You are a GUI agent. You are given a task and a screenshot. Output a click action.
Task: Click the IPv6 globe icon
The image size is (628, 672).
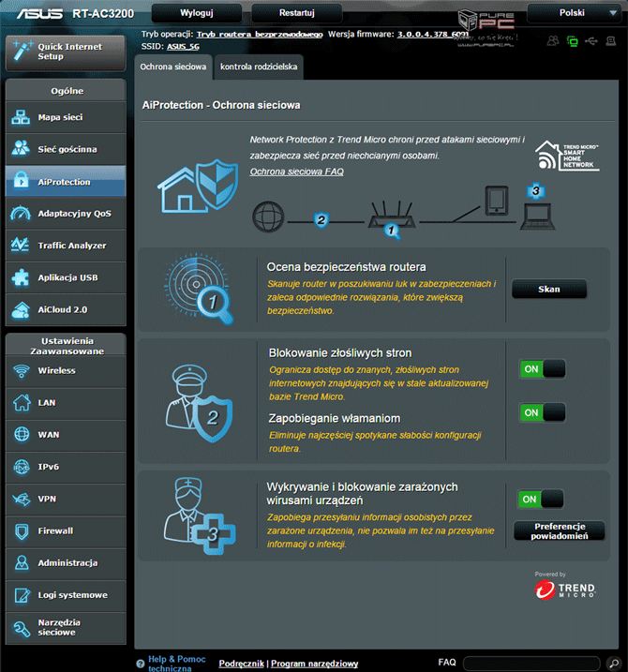[22, 467]
